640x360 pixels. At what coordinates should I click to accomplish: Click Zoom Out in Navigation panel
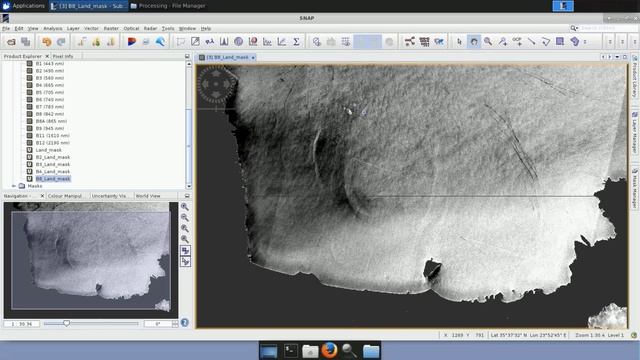[185, 218]
